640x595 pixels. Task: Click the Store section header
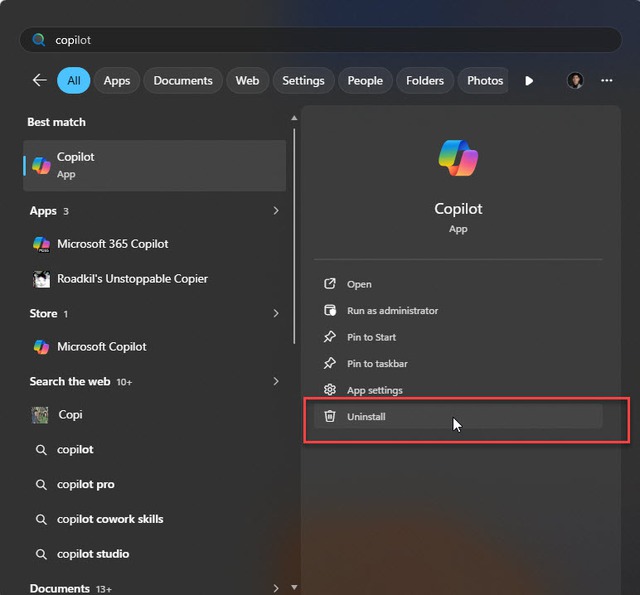point(43,314)
